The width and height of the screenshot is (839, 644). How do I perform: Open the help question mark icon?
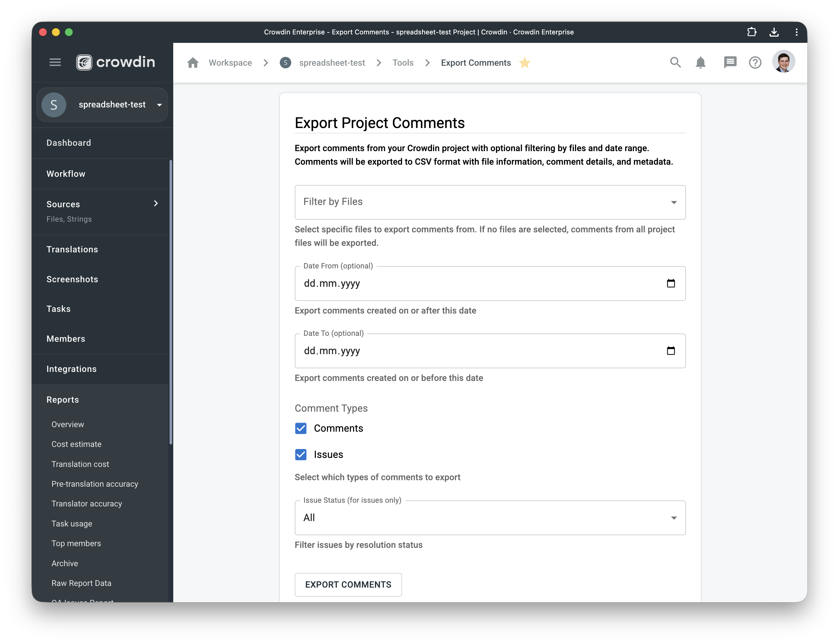click(x=755, y=62)
